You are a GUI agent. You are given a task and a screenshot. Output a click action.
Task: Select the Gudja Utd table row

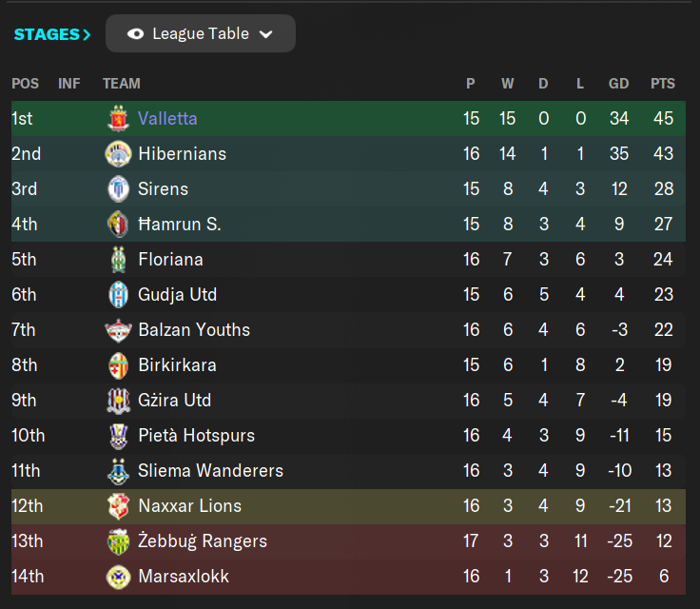click(348, 295)
